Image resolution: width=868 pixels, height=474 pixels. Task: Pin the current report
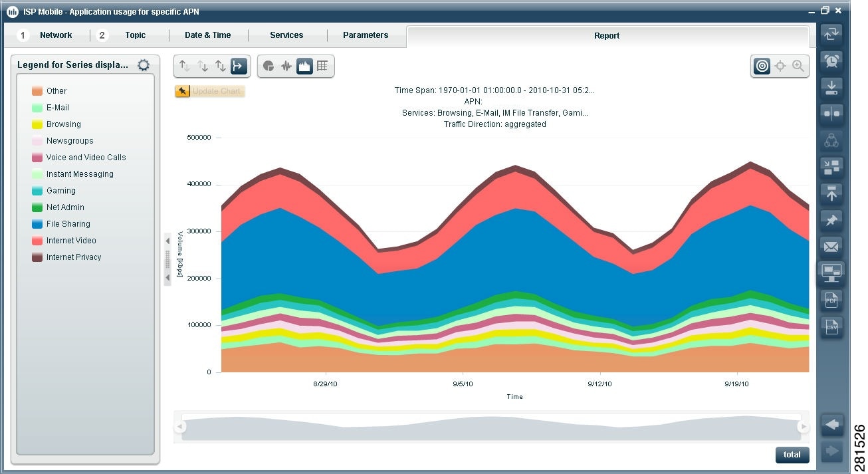pos(831,220)
